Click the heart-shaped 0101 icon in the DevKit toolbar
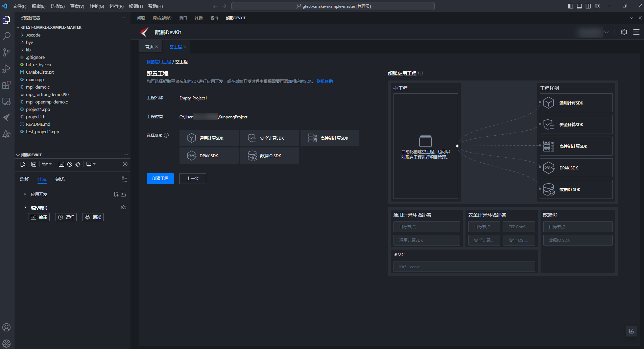The width and height of the screenshot is (644, 349). [x=45, y=164]
